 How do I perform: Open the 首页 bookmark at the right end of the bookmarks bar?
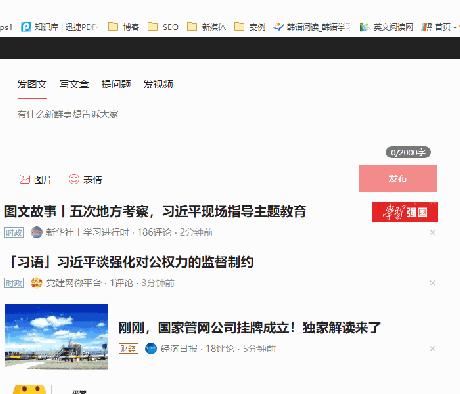click(x=440, y=27)
